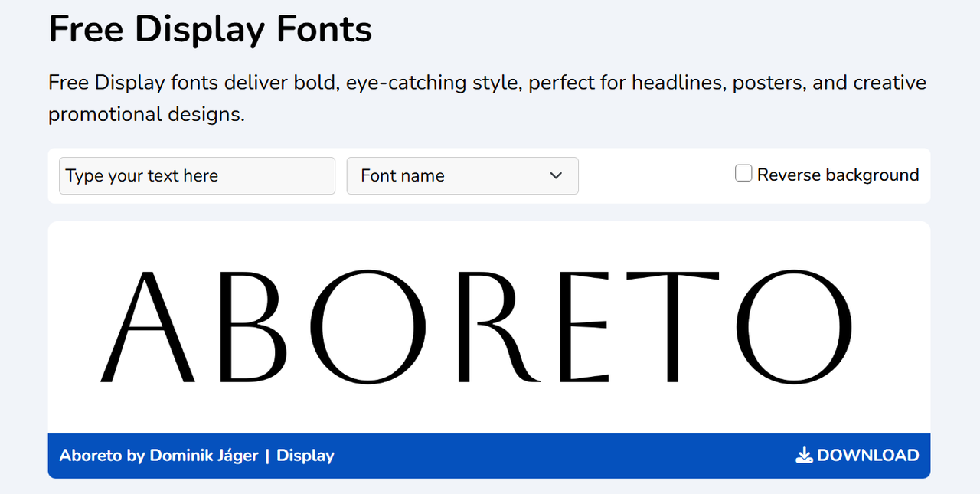Open the Display category link
The image size is (980, 494).
click(305, 456)
